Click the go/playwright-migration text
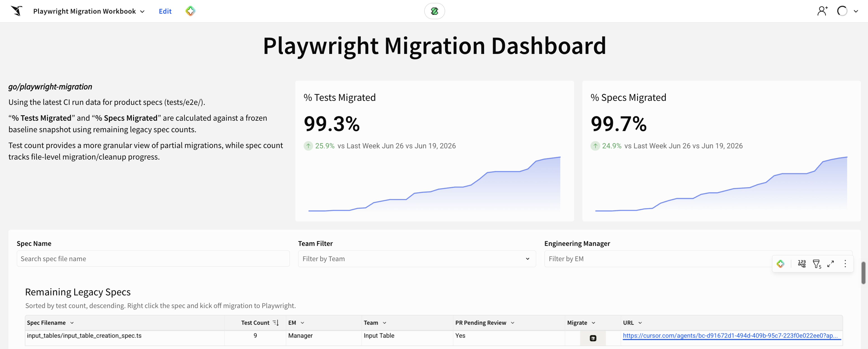The height and width of the screenshot is (349, 868). [x=50, y=87]
